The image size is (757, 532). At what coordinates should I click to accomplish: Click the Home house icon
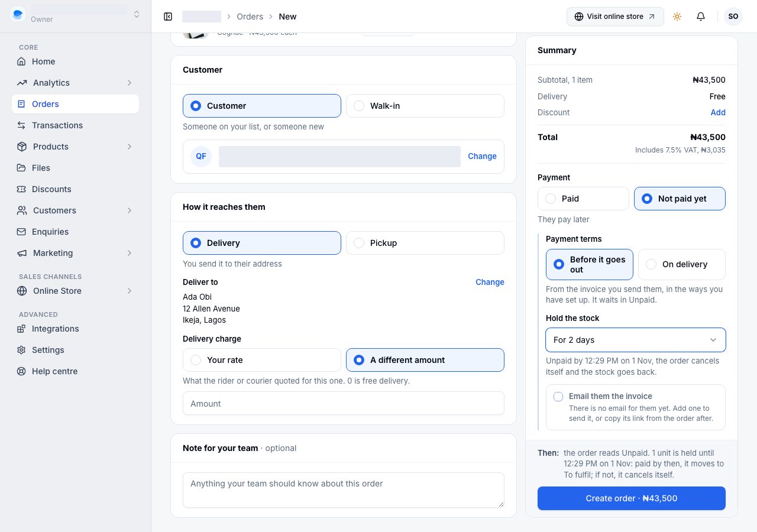click(x=21, y=61)
